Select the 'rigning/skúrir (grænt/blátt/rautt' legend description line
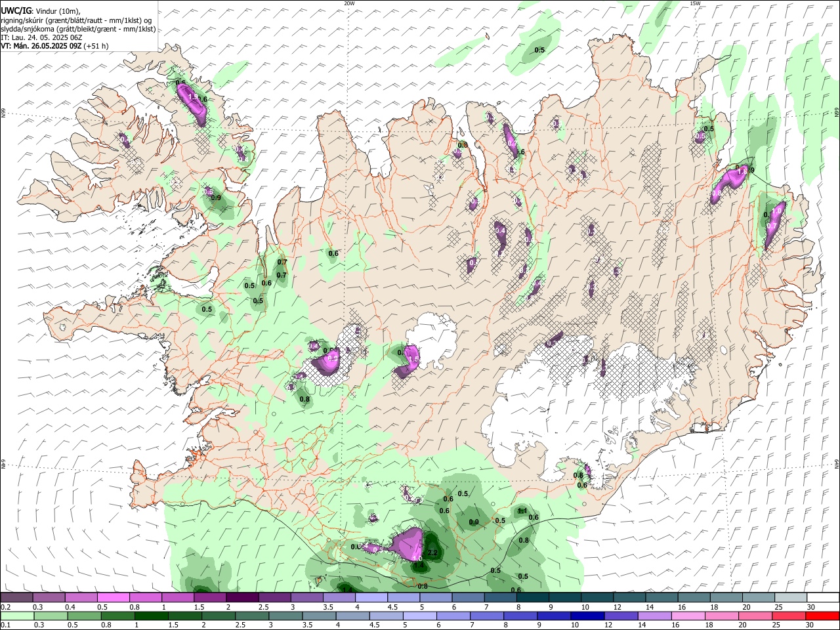This screenshot has width=840, height=630. 76,20
